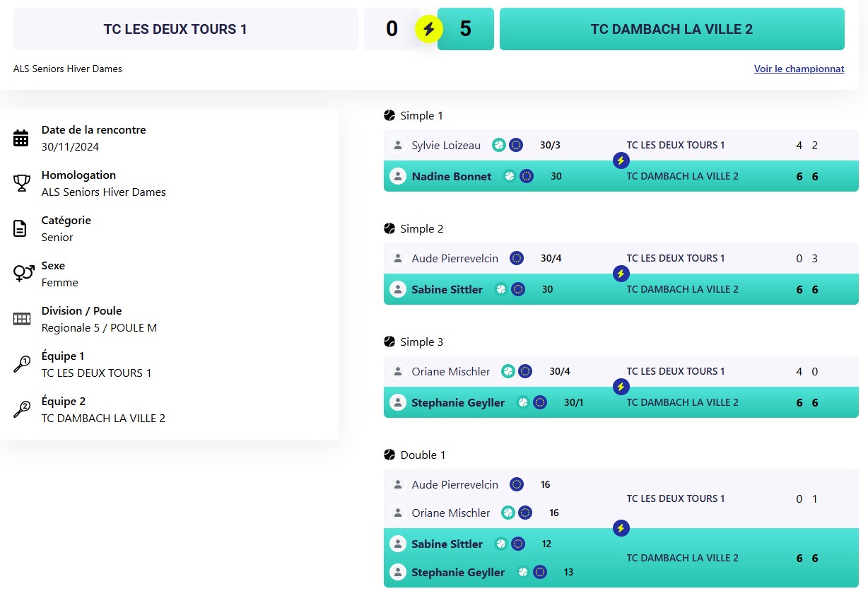Click the lightning icon in the Double 1 match
The width and height of the screenshot is (868, 596).
pyautogui.click(x=621, y=528)
